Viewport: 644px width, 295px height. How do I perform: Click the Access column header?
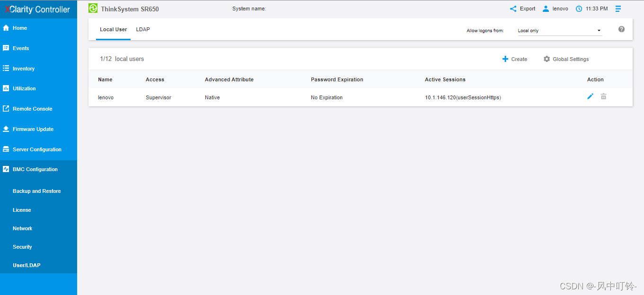click(x=155, y=79)
